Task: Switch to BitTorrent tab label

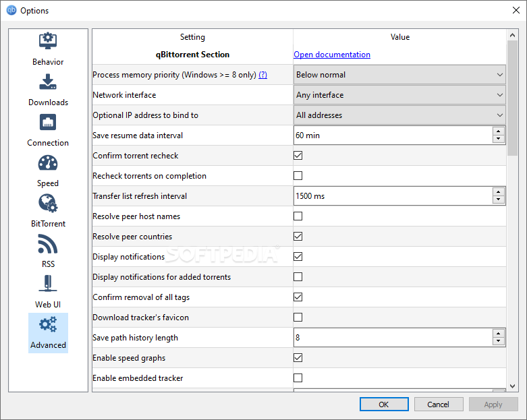Action: point(48,224)
